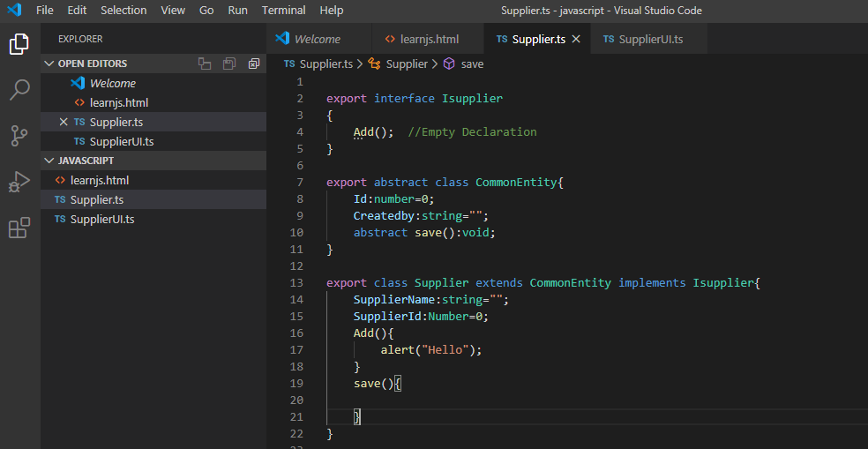This screenshot has width=868, height=449.
Task: Click SupplierName property on line 14
Action: [396, 300]
